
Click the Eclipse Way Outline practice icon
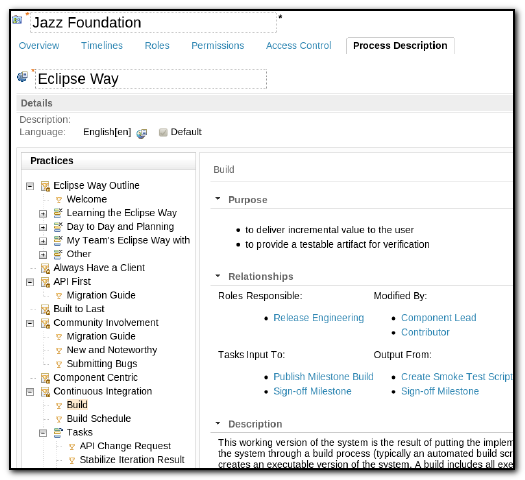45,186
